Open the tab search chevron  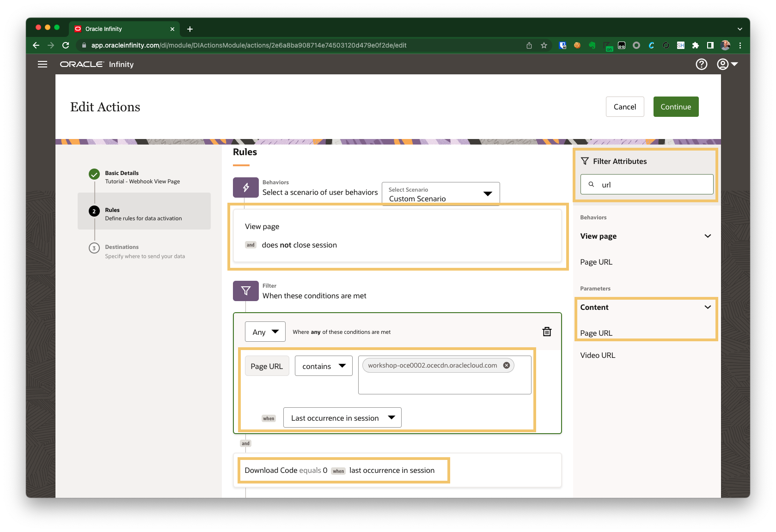tap(740, 29)
